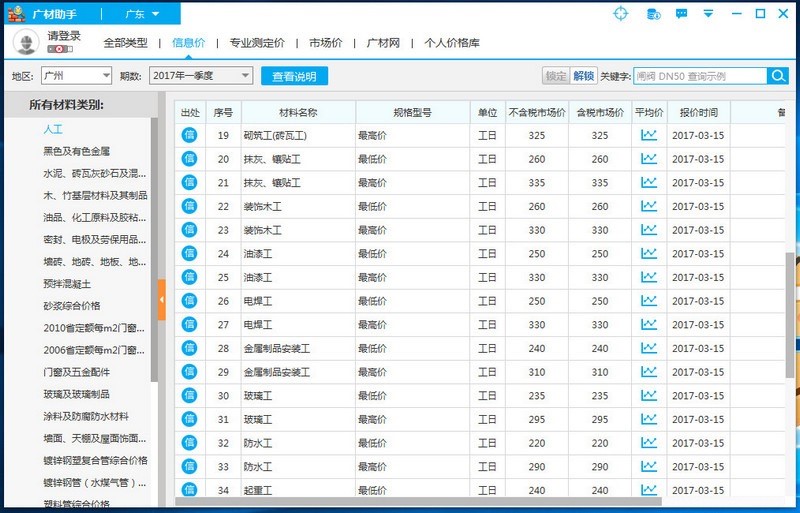Open the feedback chat bubble icon
800x513 pixels.
681,14
